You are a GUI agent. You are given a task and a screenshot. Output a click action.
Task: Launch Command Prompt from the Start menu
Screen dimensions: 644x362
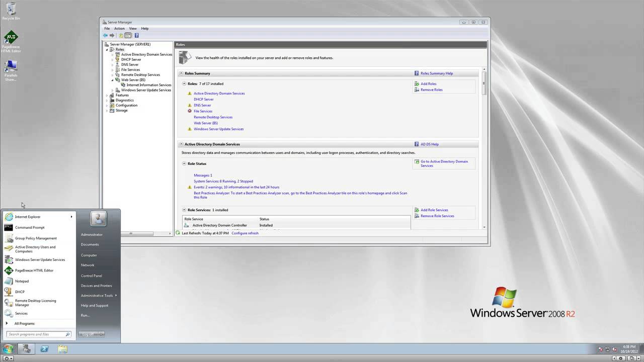[x=39, y=227]
